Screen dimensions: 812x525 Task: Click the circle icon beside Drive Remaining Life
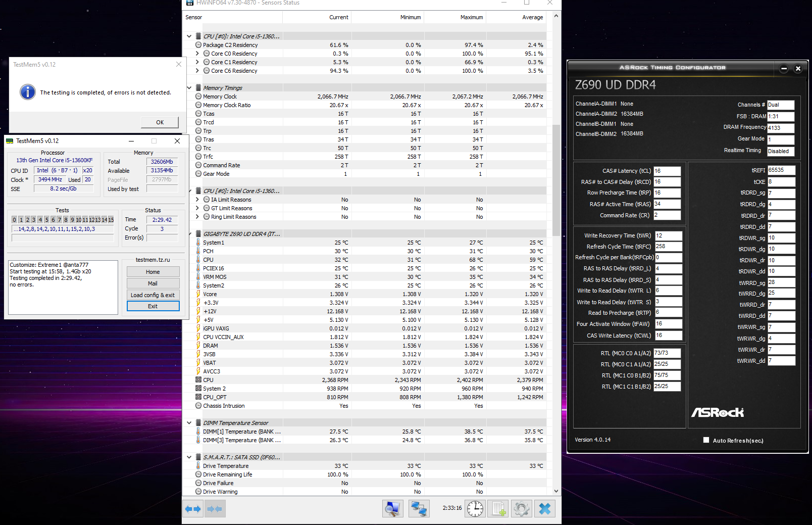coord(198,474)
